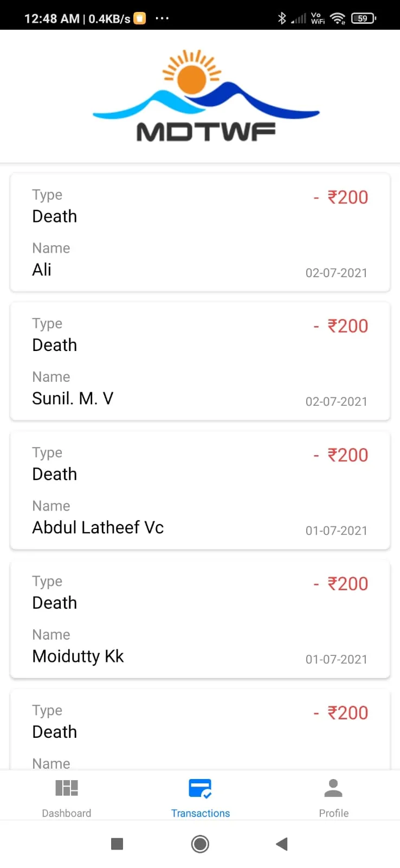Switch to the Dashboard tab label
Viewport: 400px width, 868px height.
[x=67, y=813]
